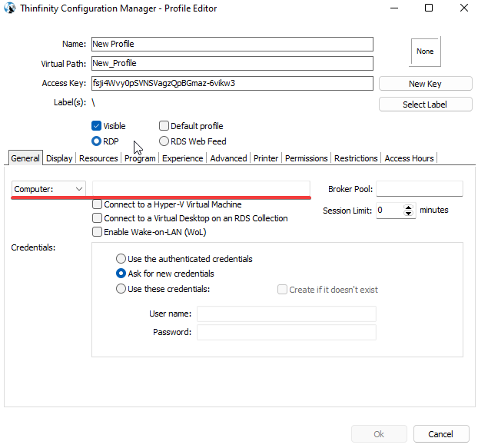478x448 pixels.
Task: Go to the Experience tab
Action: pos(183,158)
